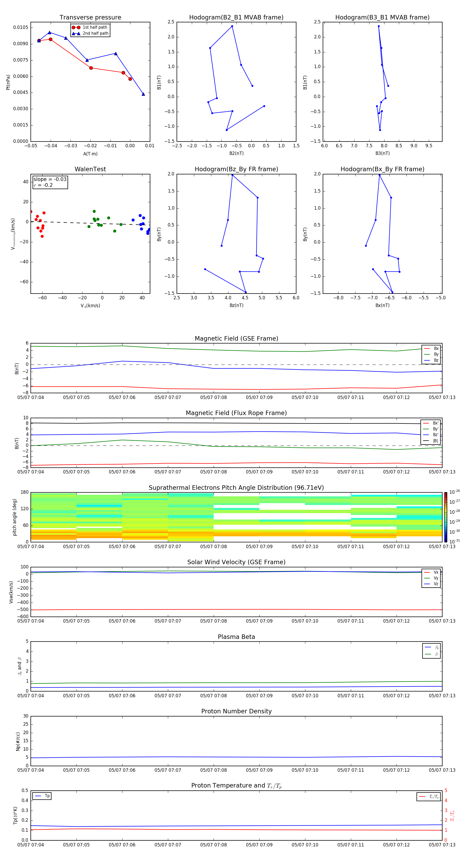The height and width of the screenshot is (868, 473).
Task: Click the 'Transverse pressure' plot title
Action: point(90,18)
